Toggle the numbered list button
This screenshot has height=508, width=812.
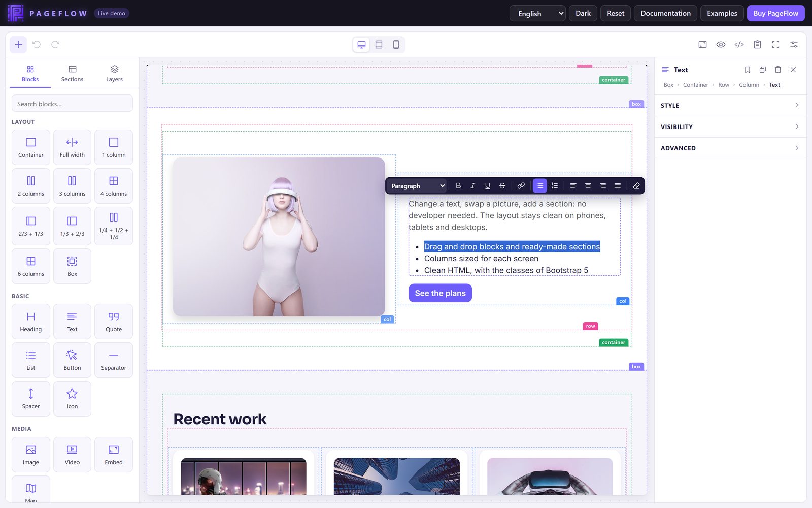555,186
